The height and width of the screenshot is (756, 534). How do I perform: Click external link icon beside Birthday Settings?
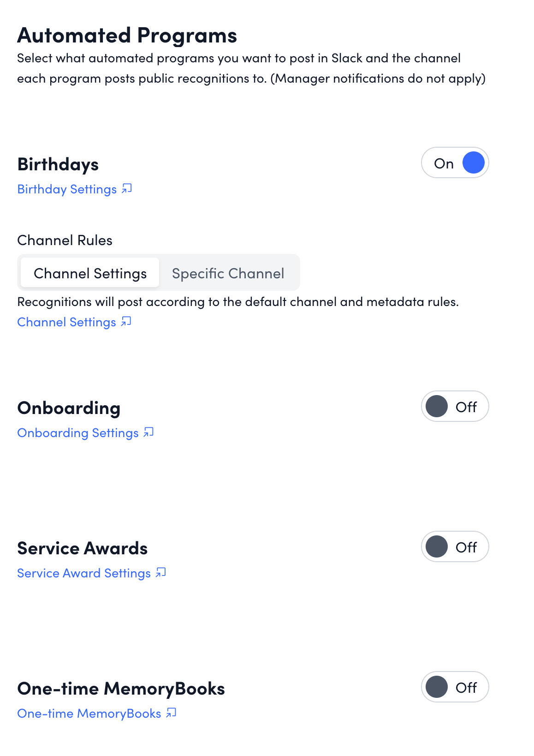(x=127, y=188)
